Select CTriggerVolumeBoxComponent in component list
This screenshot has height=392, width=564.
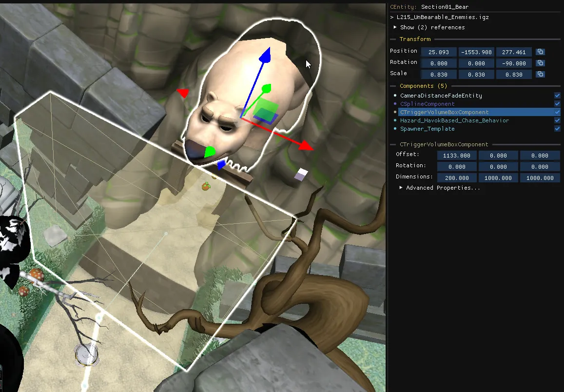point(444,112)
